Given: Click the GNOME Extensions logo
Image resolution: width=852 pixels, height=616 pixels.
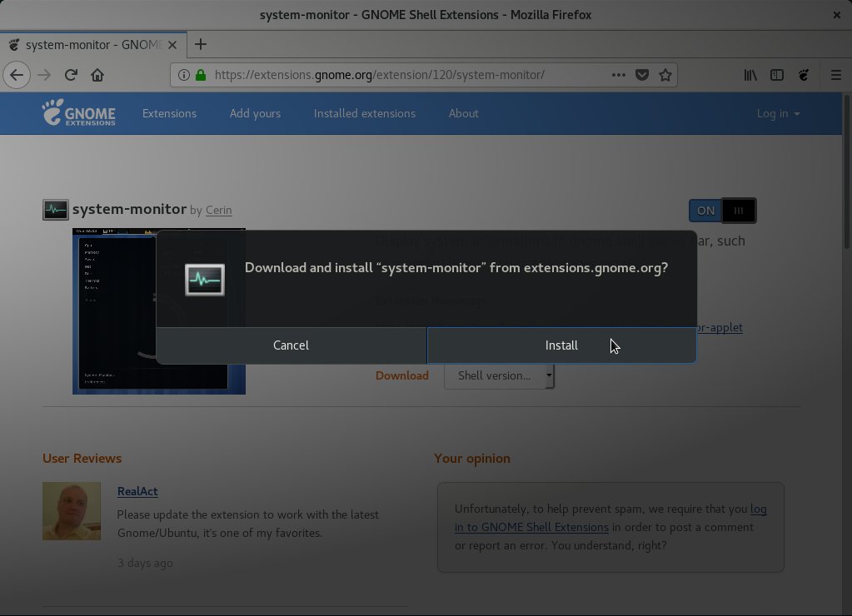Looking at the screenshot, I should point(79,113).
